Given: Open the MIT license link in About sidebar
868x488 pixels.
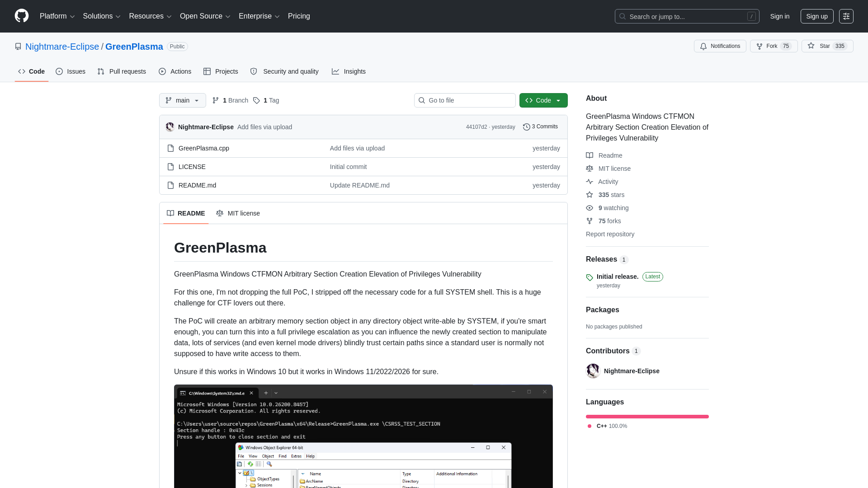Looking at the screenshot, I should point(609,169).
